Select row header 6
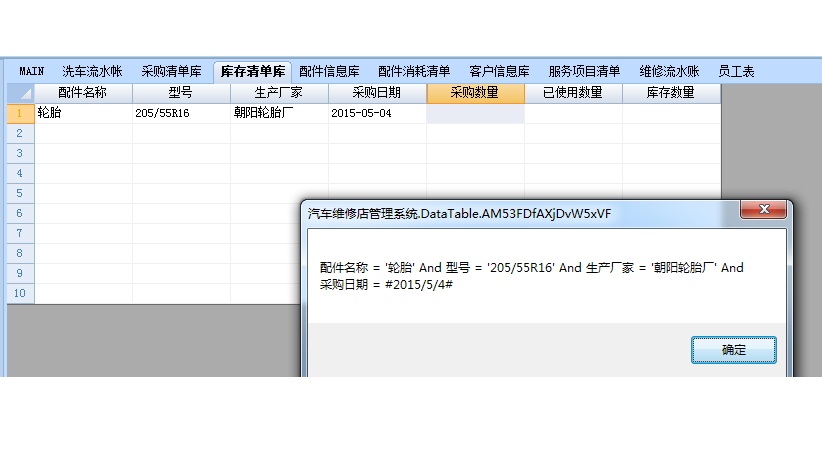This screenshot has width=822, height=460. click(x=20, y=213)
